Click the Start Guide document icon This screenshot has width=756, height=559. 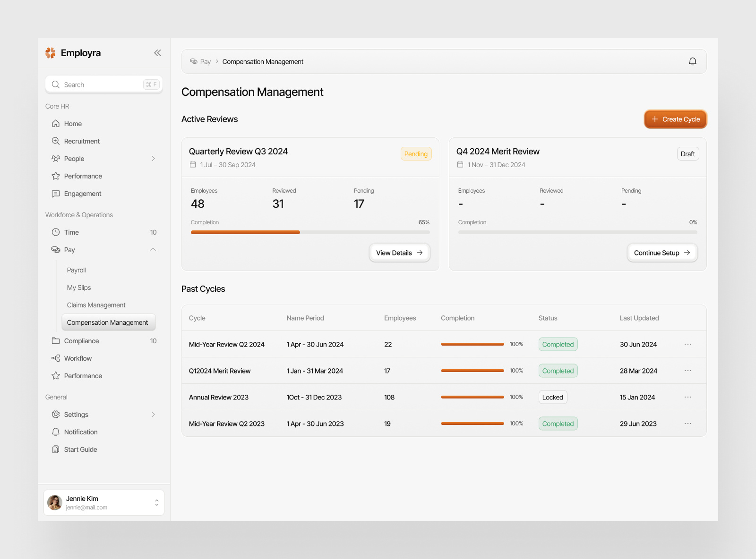tap(56, 449)
